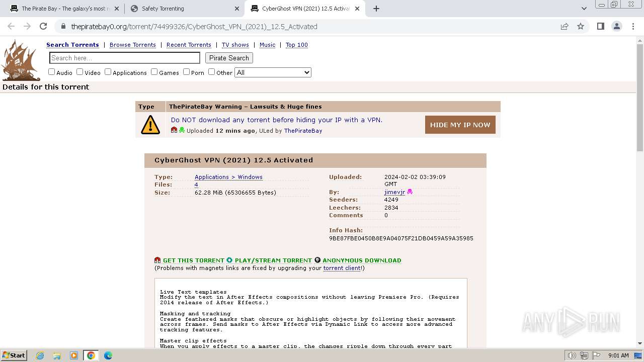Image resolution: width=644 pixels, height=362 pixels.
Task: Click the GET THIS TORRENT link
Action: [x=194, y=260]
